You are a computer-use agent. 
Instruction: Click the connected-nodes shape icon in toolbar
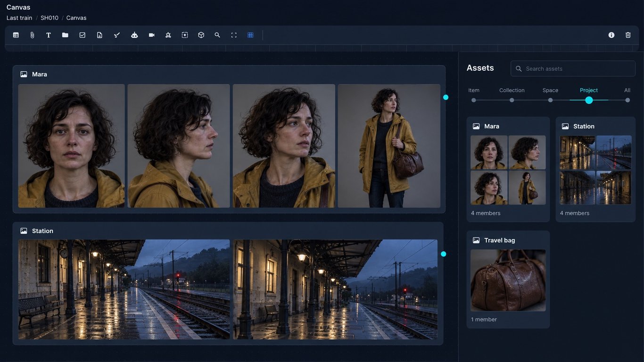pyautogui.click(x=168, y=35)
